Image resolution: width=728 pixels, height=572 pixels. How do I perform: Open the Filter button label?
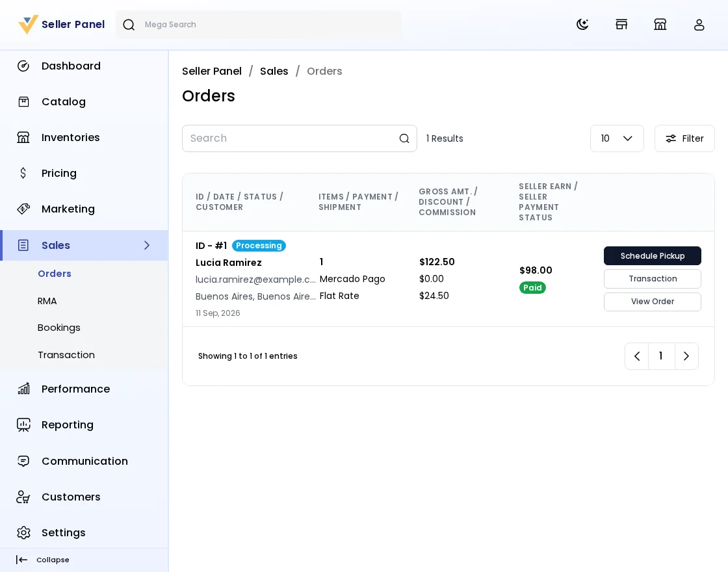693,138
